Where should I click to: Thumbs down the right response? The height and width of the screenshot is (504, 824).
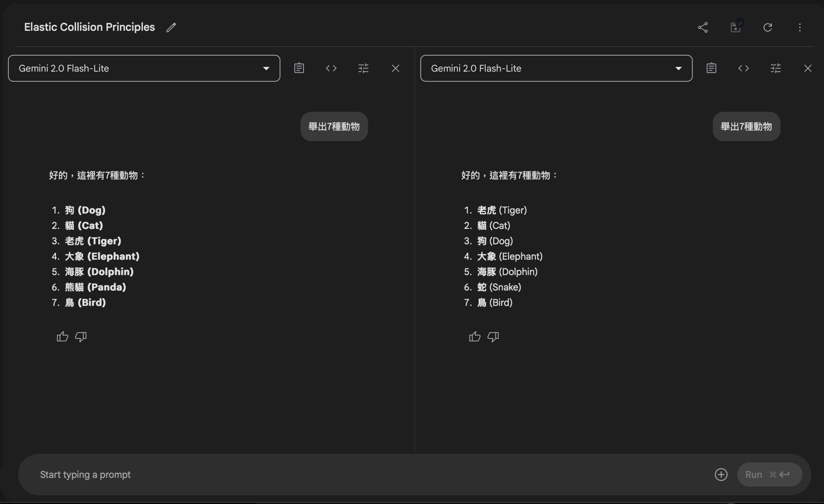click(x=493, y=337)
